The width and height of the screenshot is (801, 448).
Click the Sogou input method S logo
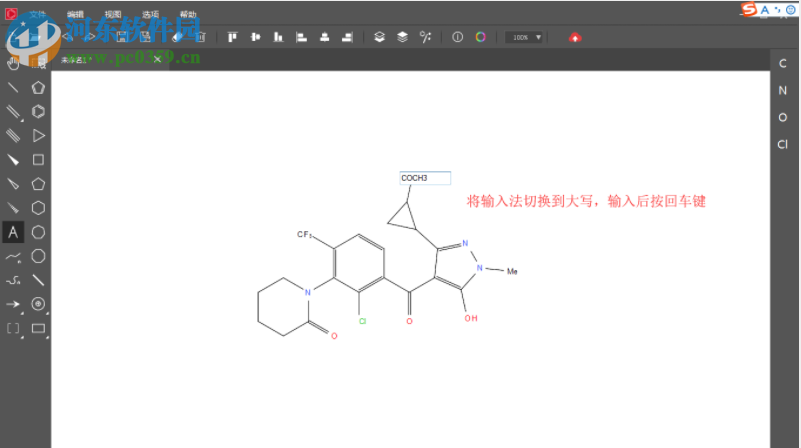click(x=749, y=9)
